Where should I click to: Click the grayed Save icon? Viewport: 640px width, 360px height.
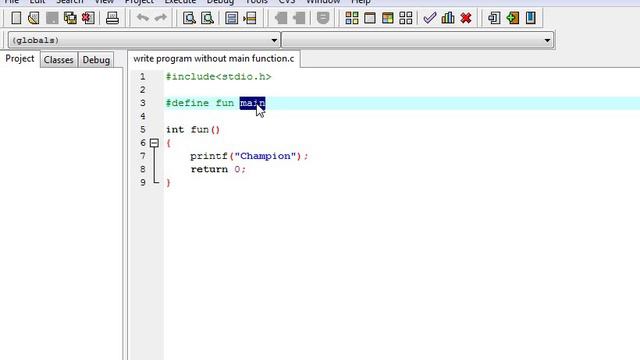[52, 18]
